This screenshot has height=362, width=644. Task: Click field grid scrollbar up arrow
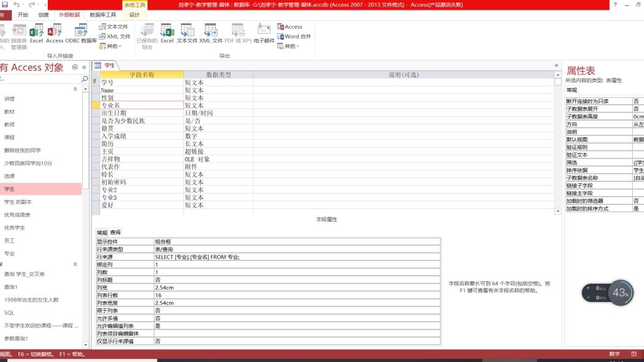click(x=558, y=75)
